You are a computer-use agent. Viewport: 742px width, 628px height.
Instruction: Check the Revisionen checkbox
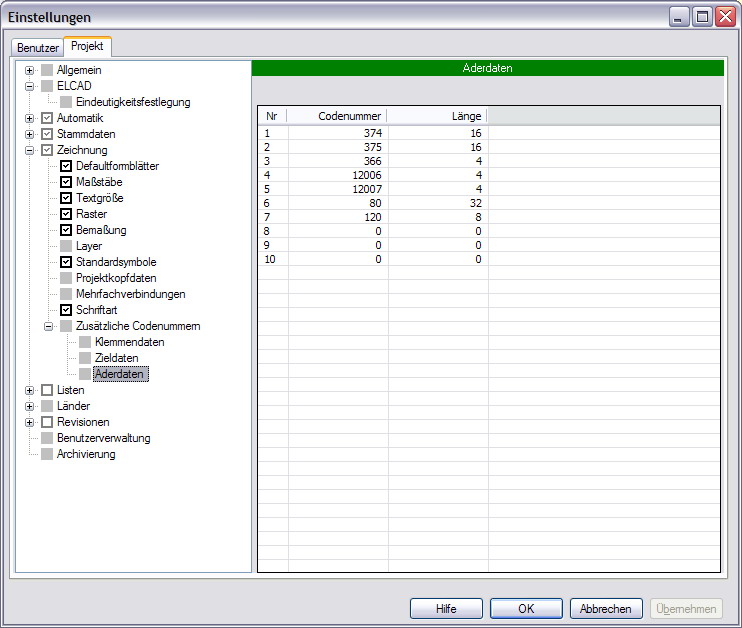pos(47,422)
